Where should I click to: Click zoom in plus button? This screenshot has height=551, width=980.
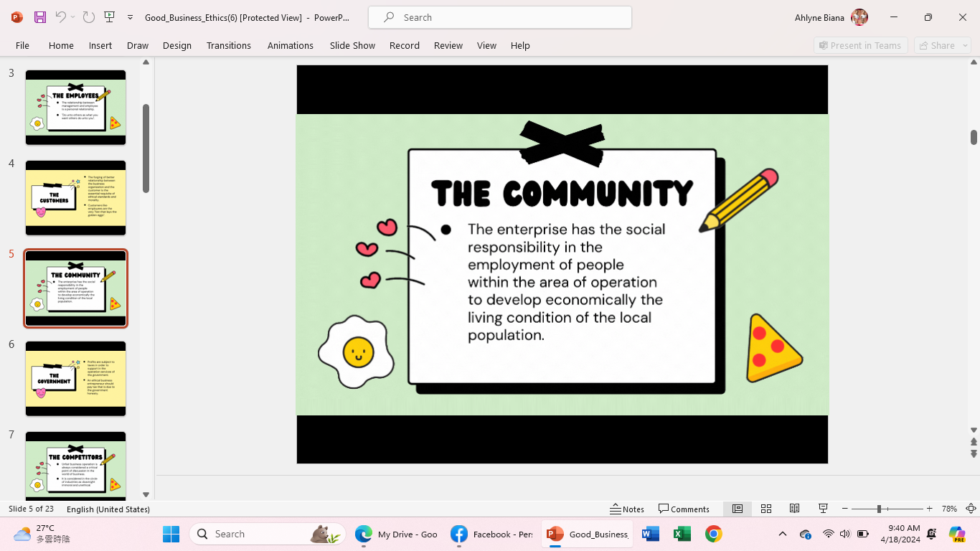click(930, 509)
